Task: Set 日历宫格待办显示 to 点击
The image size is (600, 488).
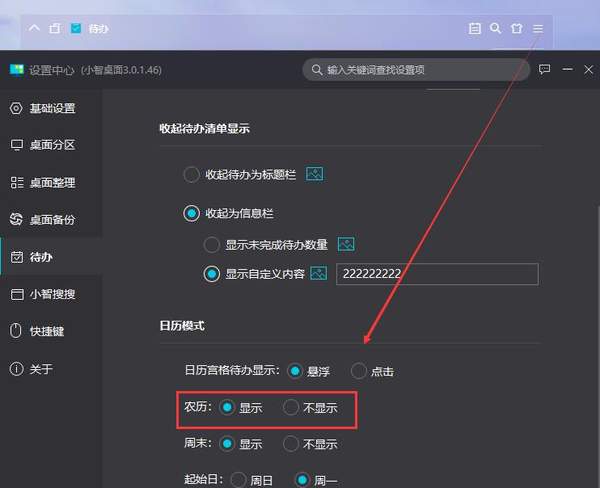Action: [x=359, y=371]
